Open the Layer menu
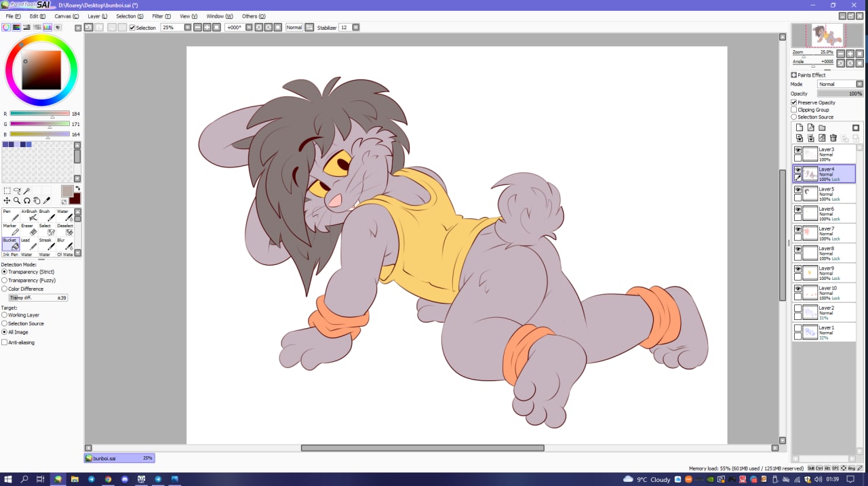The width and height of the screenshot is (868, 486). pyautogui.click(x=97, y=16)
